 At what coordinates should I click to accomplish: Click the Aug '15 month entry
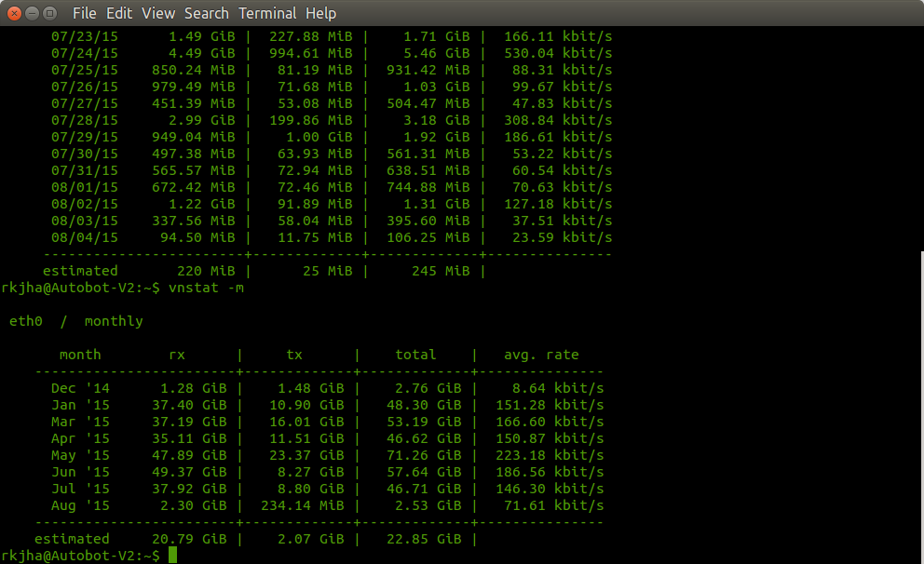point(80,505)
